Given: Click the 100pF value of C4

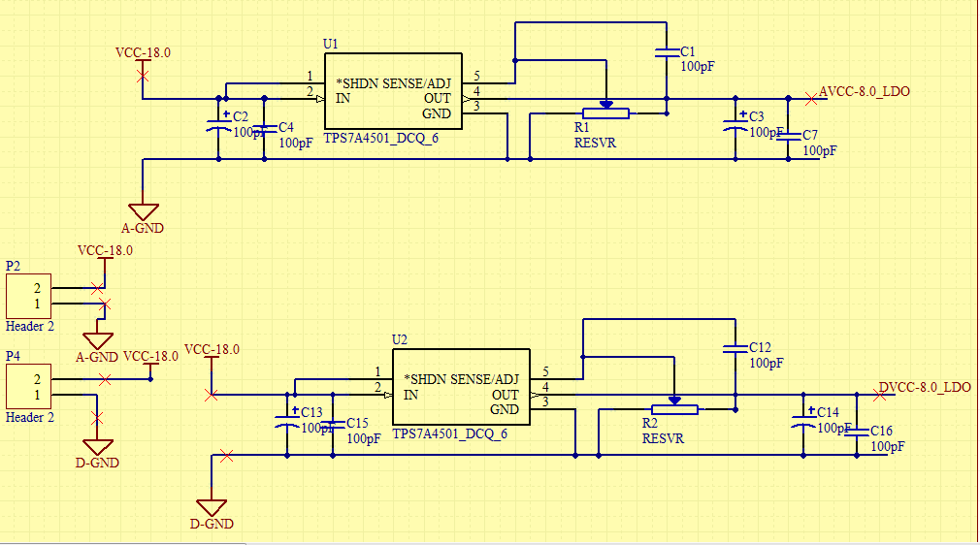Looking at the screenshot, I should pyautogui.click(x=296, y=144).
